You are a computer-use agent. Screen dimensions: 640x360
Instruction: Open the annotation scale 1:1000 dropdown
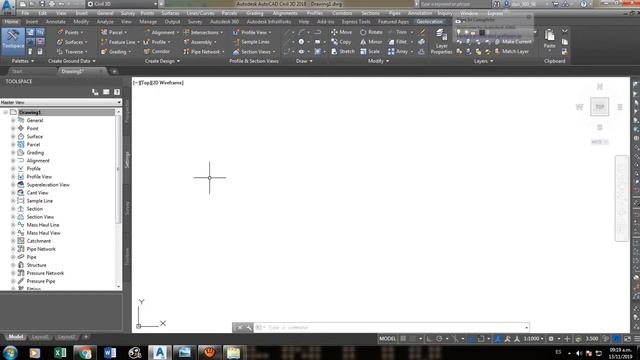pyautogui.click(x=533, y=339)
